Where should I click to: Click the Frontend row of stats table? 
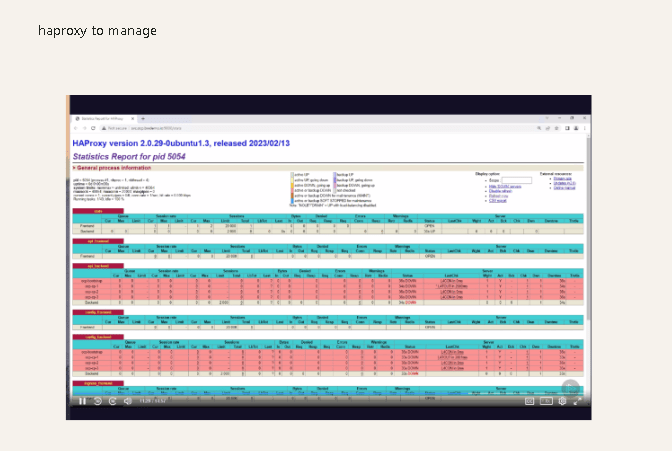[328, 226]
